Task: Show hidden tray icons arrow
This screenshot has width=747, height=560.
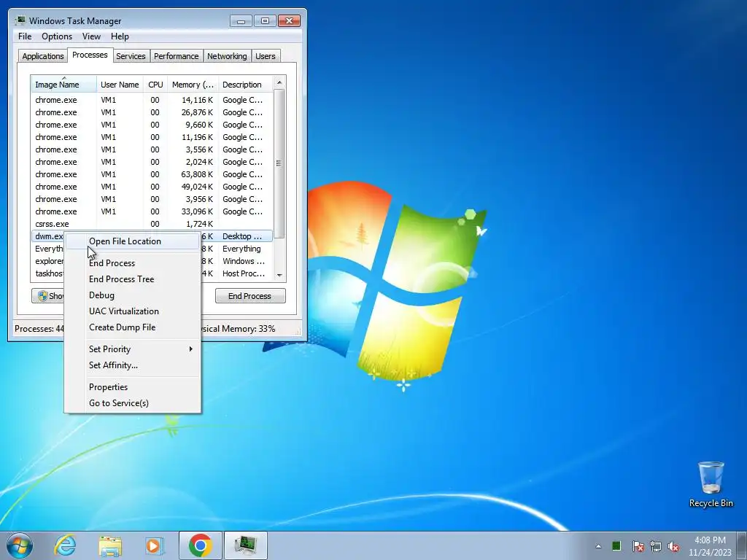Action: click(x=598, y=546)
